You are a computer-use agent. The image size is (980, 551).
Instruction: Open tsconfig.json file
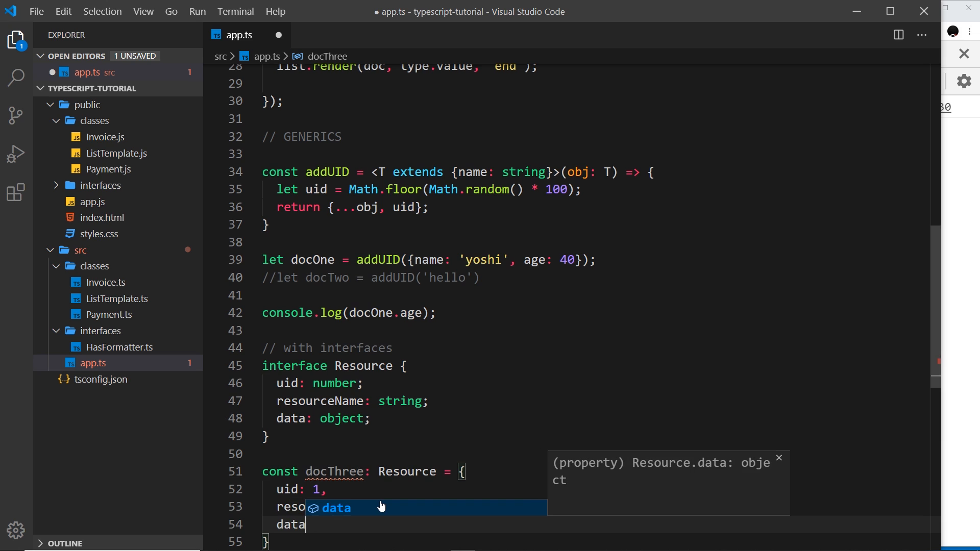pyautogui.click(x=101, y=379)
